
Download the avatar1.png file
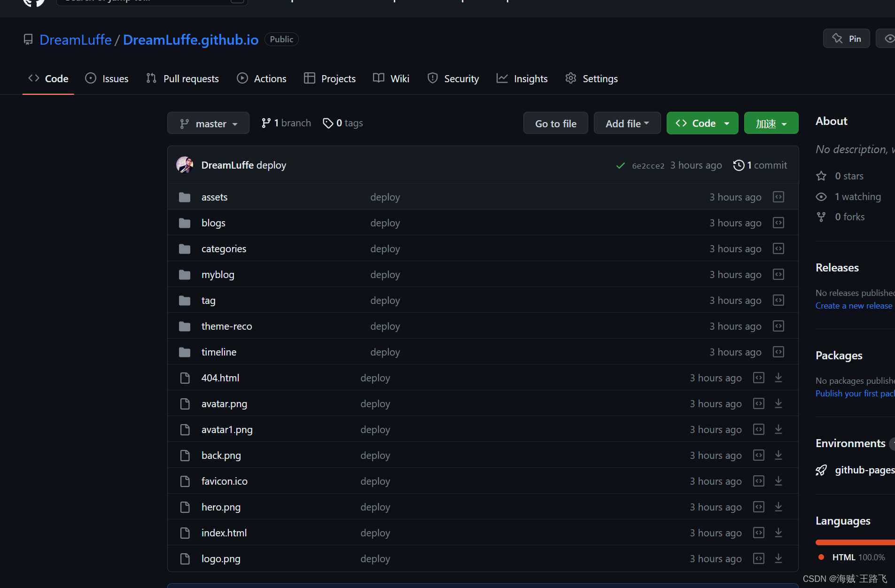tap(778, 429)
